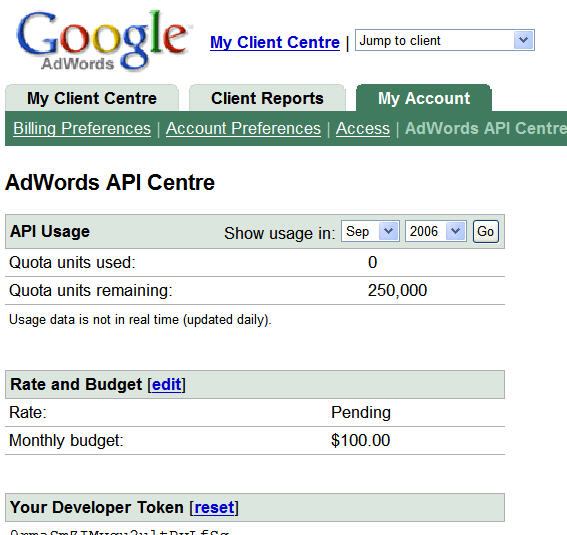Click the $100.00 monthly budget value
This screenshot has width=567, height=535.
tap(361, 440)
